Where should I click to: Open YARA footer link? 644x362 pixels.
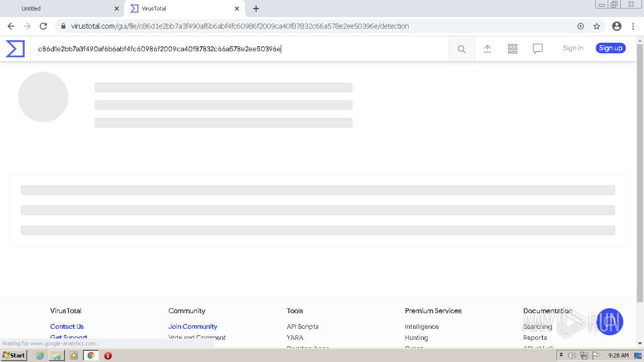[x=295, y=337]
